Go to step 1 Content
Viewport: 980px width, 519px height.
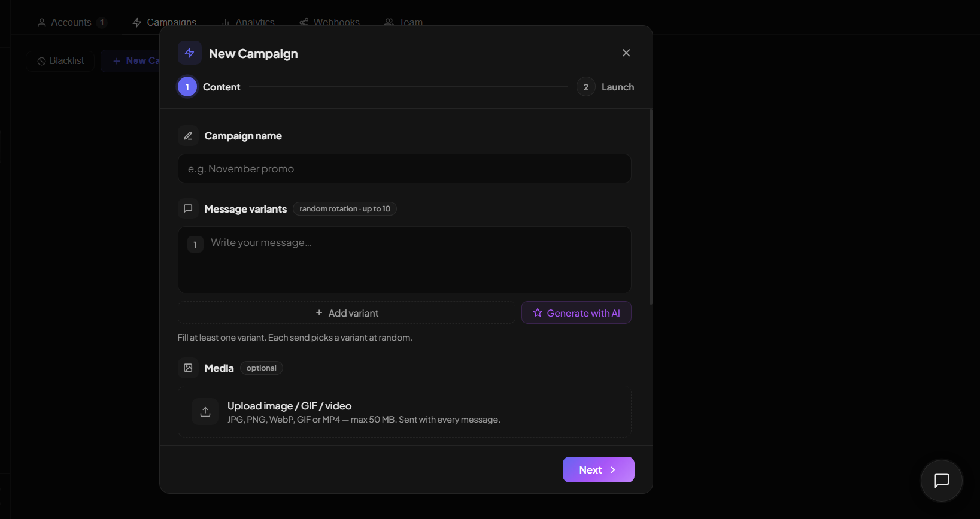point(187,87)
